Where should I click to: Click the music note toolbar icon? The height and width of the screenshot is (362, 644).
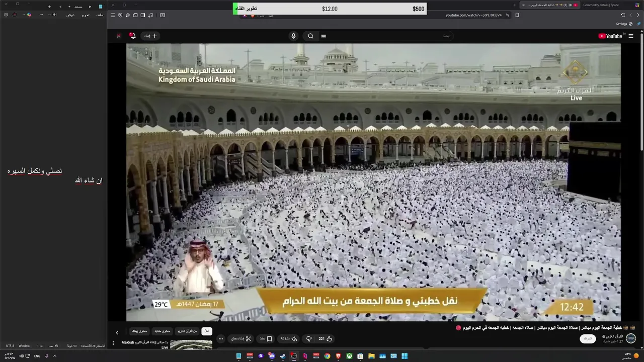pyautogui.click(x=150, y=15)
